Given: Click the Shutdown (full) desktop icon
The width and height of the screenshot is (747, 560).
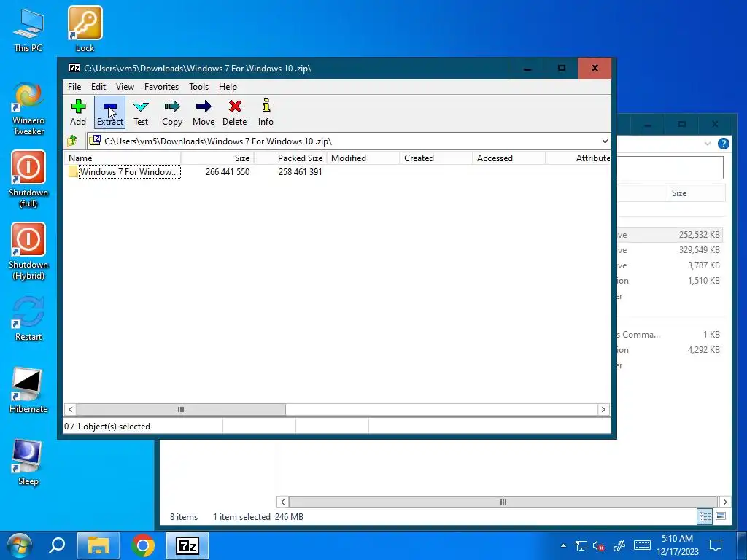Looking at the screenshot, I should (x=28, y=179).
